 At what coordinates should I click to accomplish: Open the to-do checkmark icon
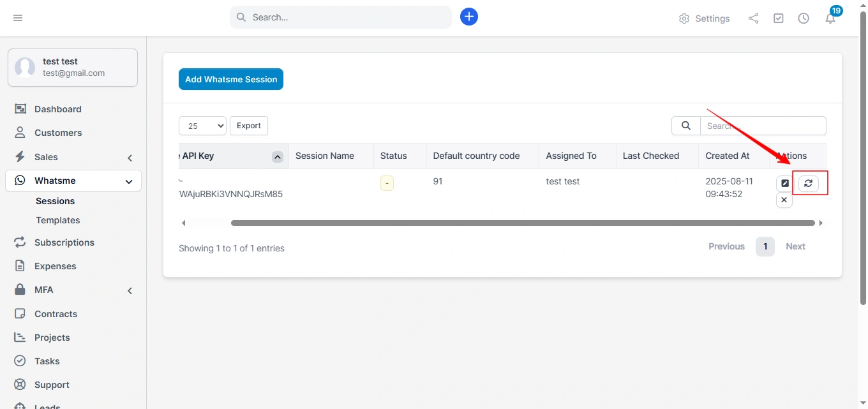tap(779, 19)
